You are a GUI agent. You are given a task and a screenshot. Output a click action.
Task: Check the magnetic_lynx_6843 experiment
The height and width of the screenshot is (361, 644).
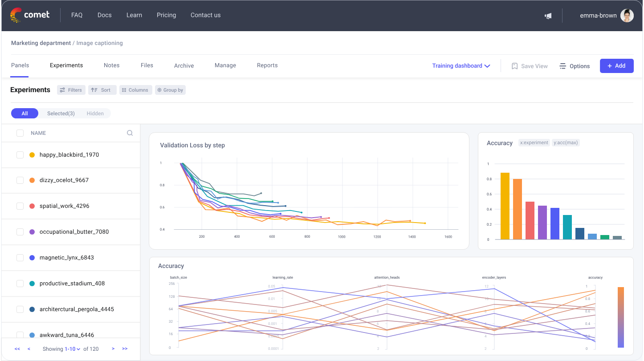pyautogui.click(x=20, y=258)
